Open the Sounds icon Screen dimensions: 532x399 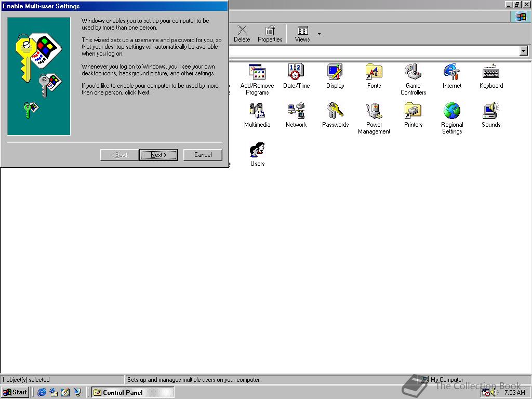(x=491, y=115)
